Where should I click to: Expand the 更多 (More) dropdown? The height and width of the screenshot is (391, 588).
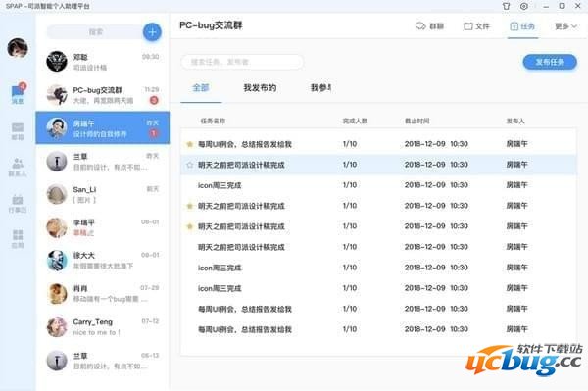(565, 26)
